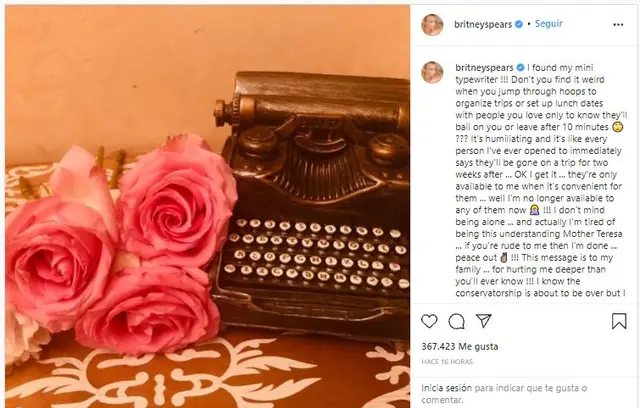Open the HACE 16 HORAS timestamp
Viewport: 640px width, 408px height.
(x=447, y=362)
